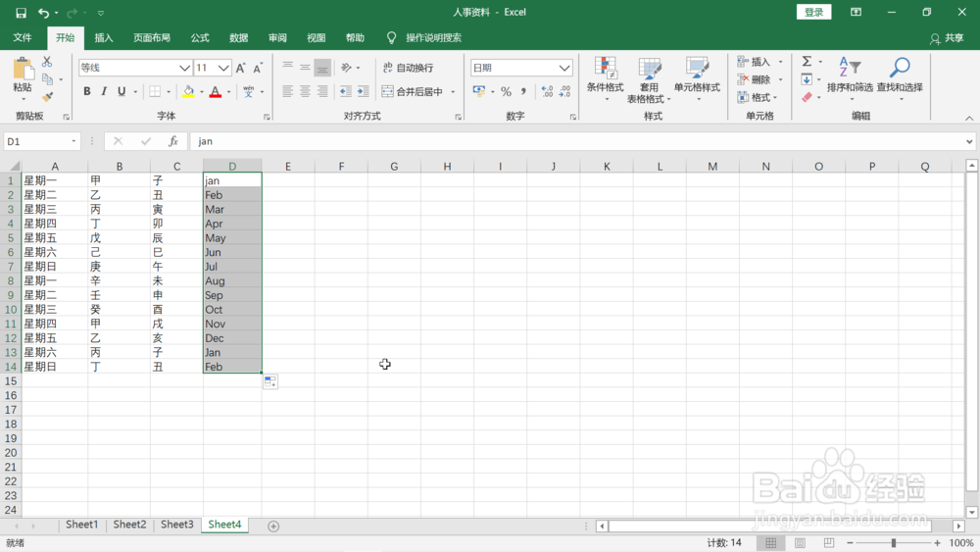Click Increase Decimal icon
Viewport: 980px width, 552px height.
(x=547, y=92)
